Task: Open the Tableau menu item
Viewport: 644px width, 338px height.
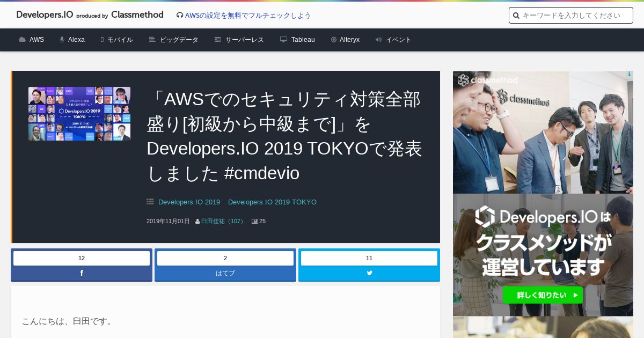Action: point(303,40)
